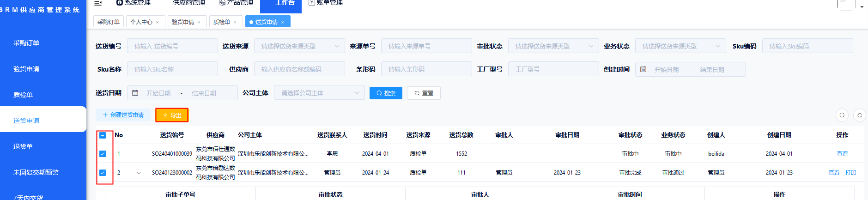This screenshot has height=200, width=868.
Task: Click the round refresh icon above table
Action: 860,115
